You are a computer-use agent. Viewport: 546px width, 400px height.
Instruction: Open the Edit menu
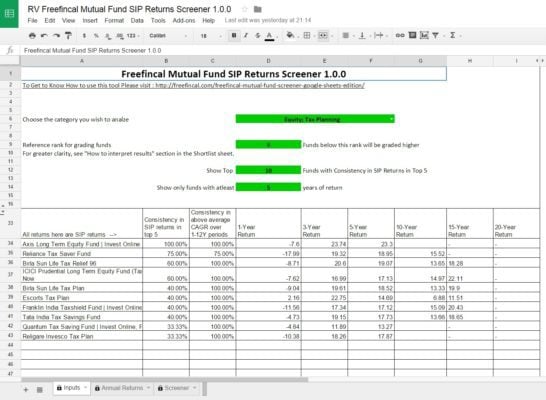click(50, 21)
